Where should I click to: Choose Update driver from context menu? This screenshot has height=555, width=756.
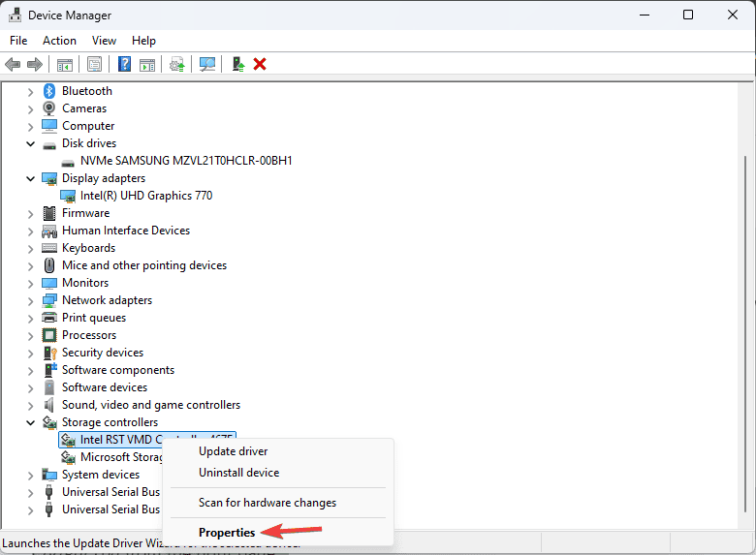[x=278, y=451]
